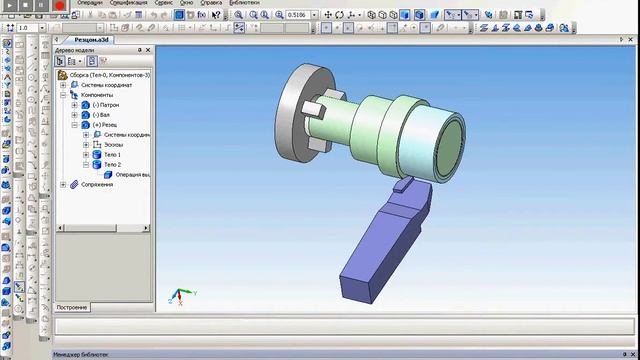Select the Резцом.a3d document tab

click(91, 40)
